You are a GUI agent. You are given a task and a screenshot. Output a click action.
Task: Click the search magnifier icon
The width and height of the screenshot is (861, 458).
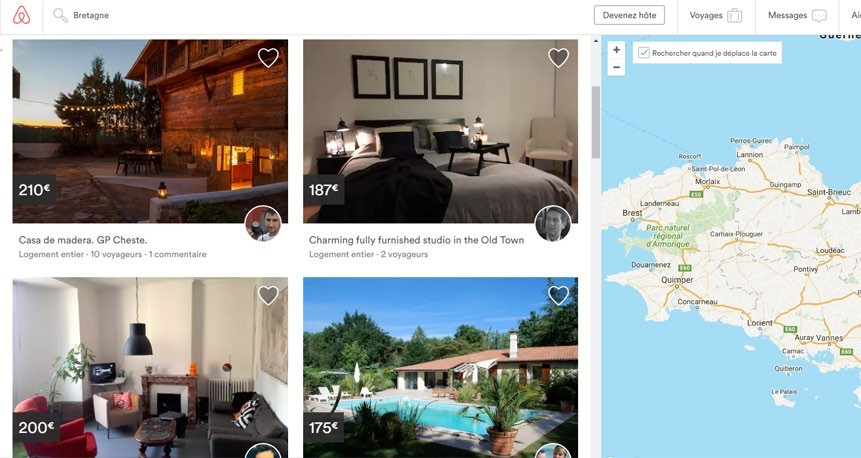pos(60,15)
